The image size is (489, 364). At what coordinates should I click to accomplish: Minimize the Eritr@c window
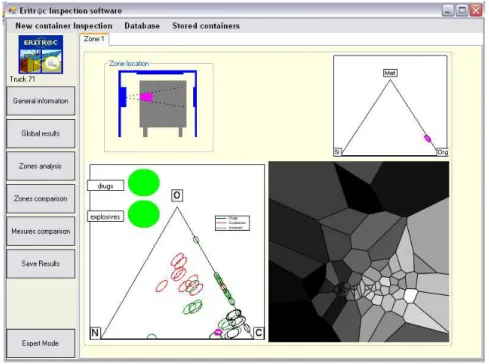[x=448, y=10]
